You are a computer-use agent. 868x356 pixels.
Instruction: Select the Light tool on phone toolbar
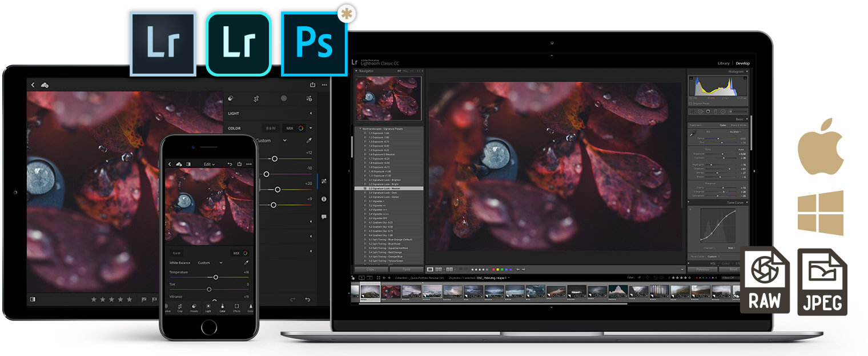point(208,307)
